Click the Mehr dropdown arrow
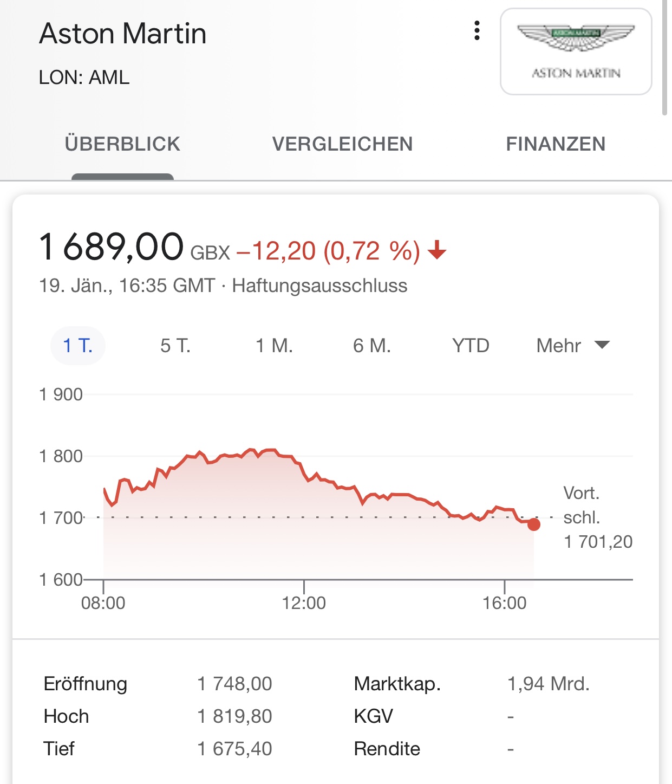The width and height of the screenshot is (672, 784). 602,345
